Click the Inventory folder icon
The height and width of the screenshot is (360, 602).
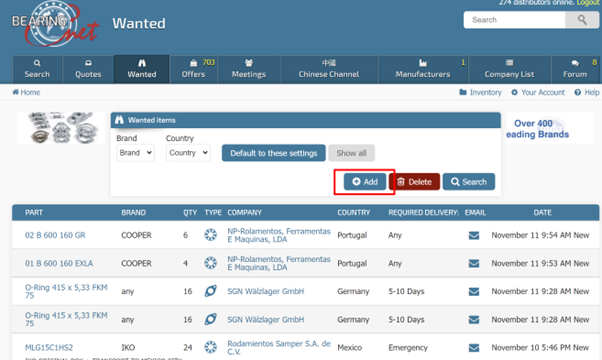[x=463, y=92]
